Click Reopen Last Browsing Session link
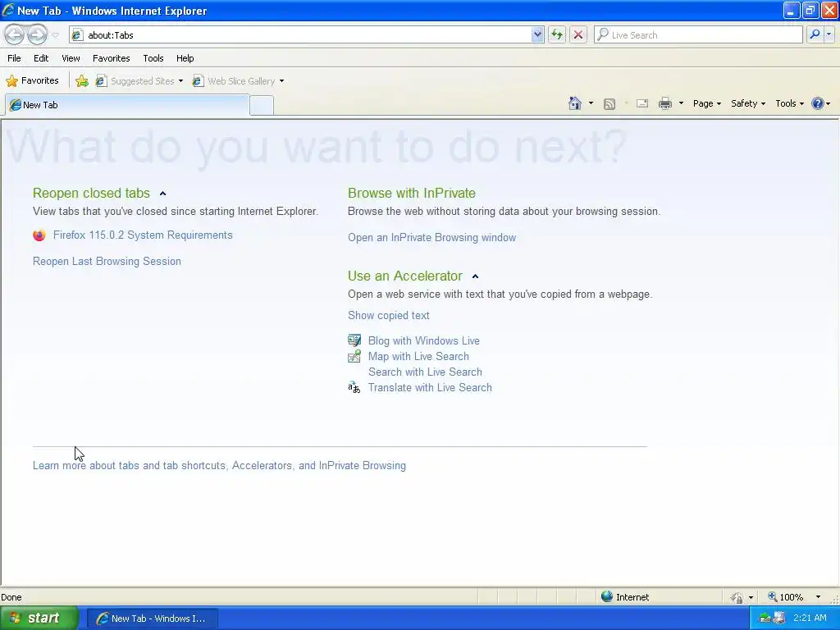This screenshot has height=630, width=840. coord(107,262)
